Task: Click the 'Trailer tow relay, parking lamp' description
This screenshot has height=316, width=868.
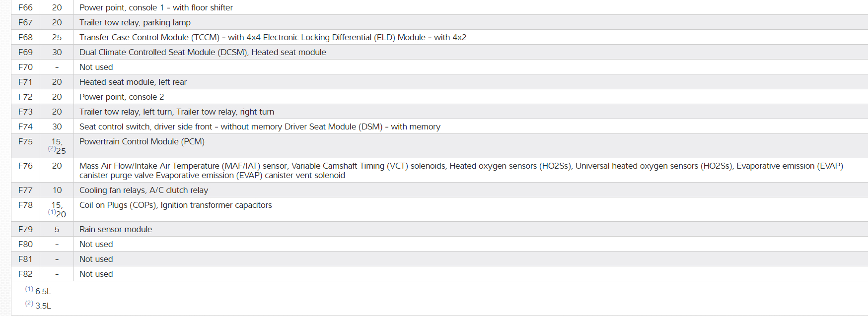Action: tap(135, 22)
